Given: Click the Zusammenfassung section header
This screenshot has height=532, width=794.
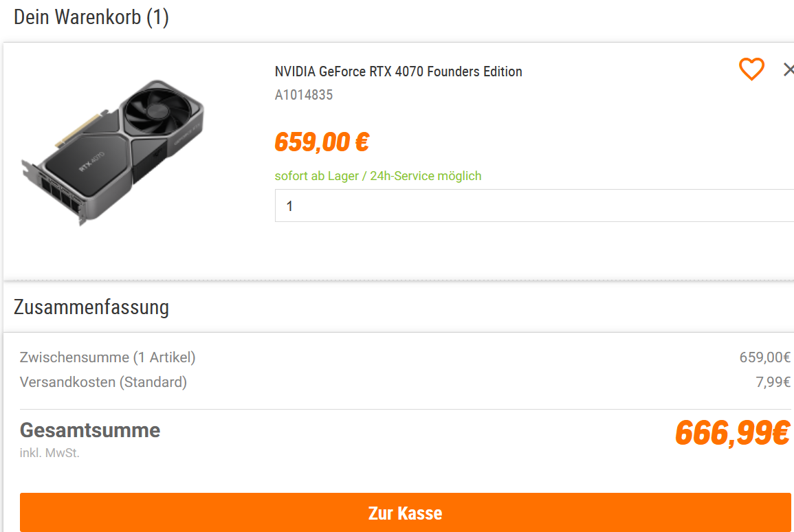Looking at the screenshot, I should pyautogui.click(x=91, y=307).
